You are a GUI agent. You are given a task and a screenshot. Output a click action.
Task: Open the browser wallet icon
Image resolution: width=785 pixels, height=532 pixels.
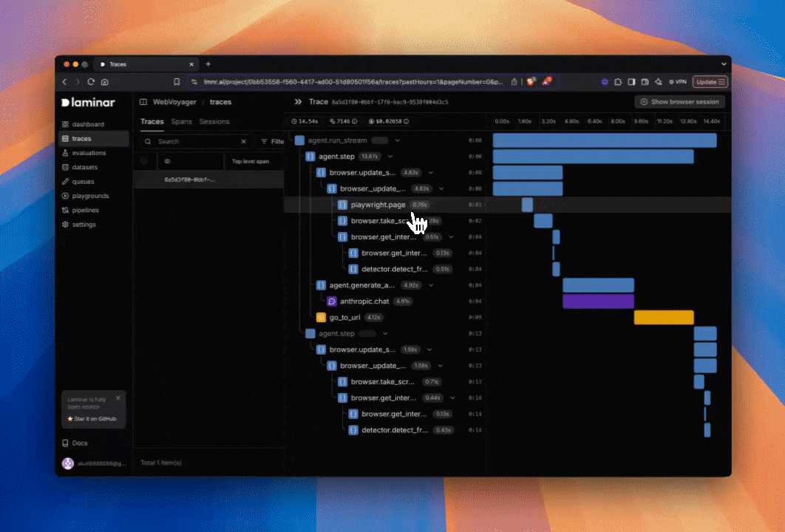click(645, 81)
